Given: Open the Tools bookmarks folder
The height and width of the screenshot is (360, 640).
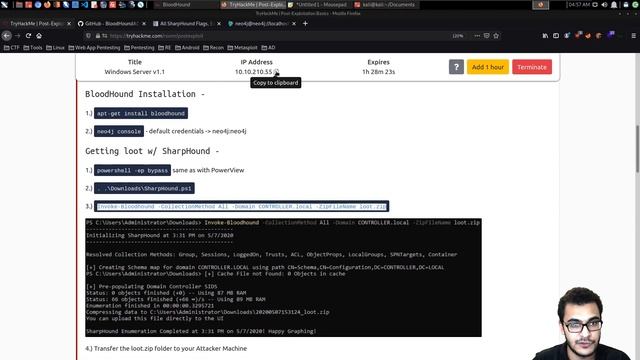Looking at the screenshot, I should tap(33, 48).
